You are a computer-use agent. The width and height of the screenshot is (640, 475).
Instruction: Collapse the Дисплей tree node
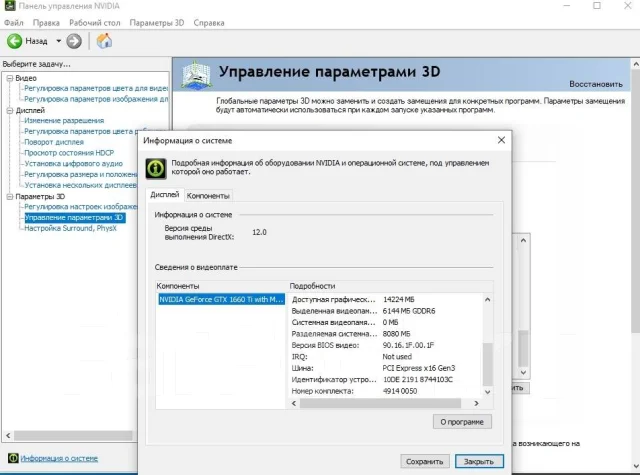(x=10, y=111)
